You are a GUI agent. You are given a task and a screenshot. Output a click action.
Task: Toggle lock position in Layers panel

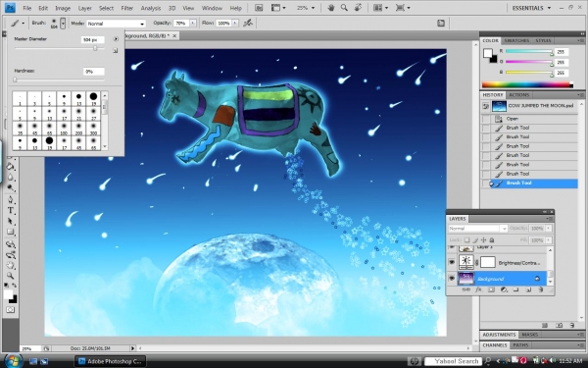484,240
